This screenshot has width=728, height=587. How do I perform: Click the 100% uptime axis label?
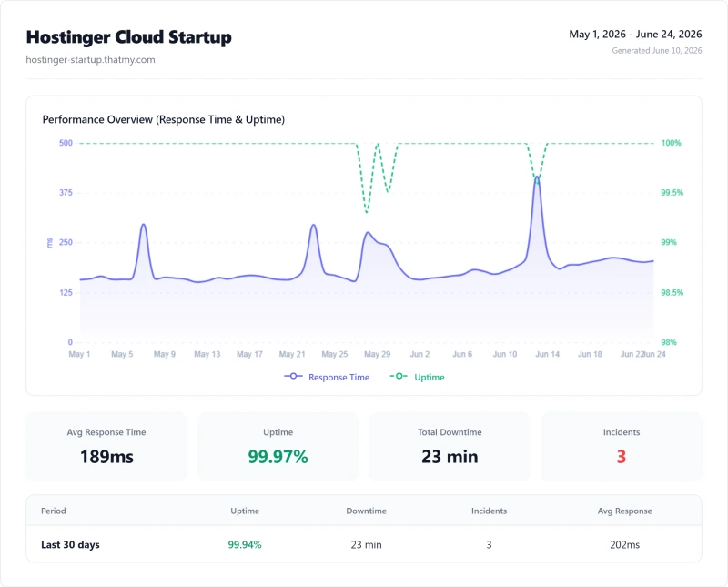(672, 143)
